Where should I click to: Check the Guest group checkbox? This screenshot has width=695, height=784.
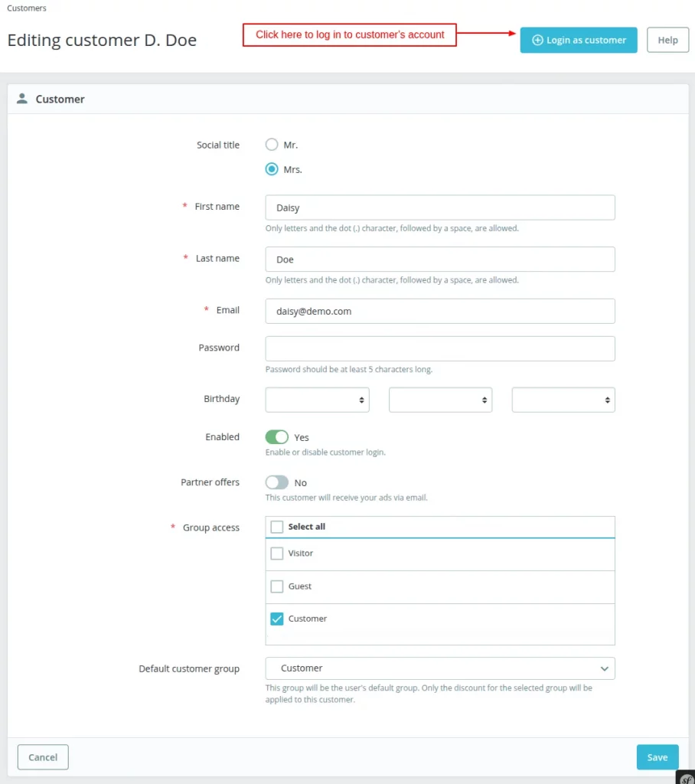[x=276, y=586]
